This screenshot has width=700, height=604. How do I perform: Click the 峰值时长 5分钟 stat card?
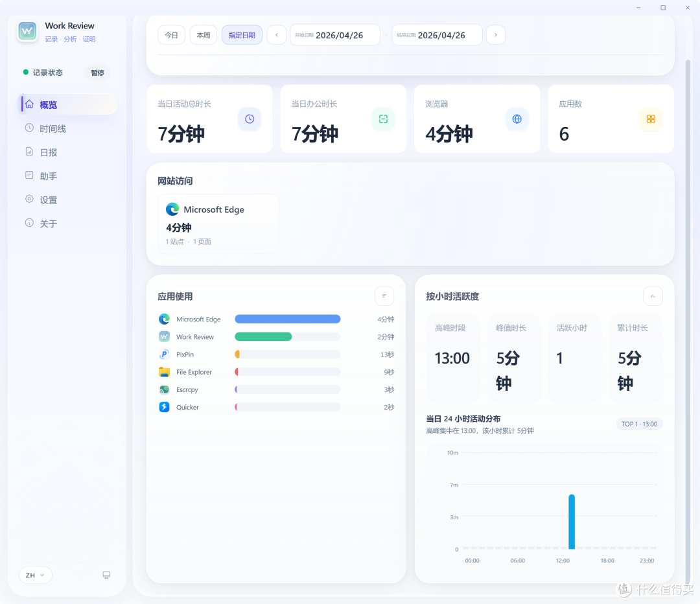513,358
